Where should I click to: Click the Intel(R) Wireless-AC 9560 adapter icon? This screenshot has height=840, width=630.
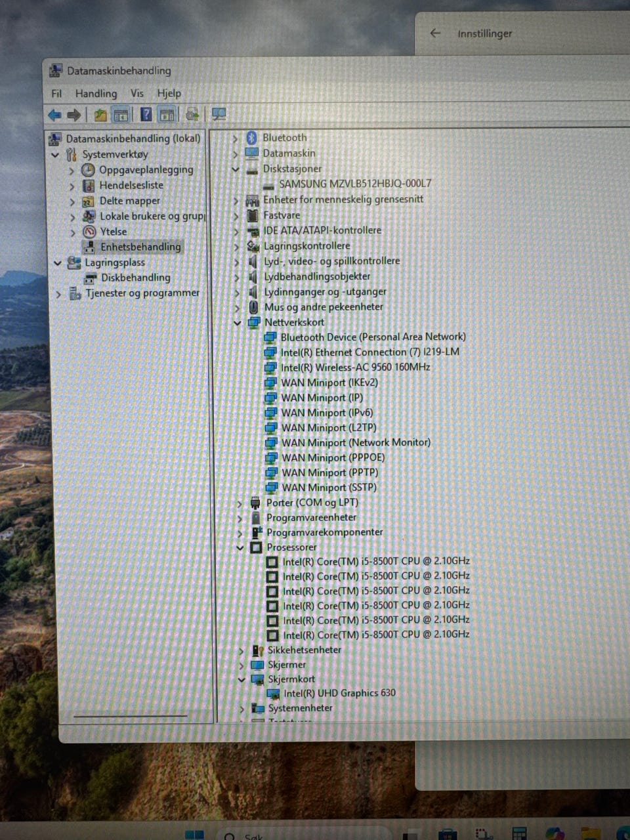click(x=270, y=367)
